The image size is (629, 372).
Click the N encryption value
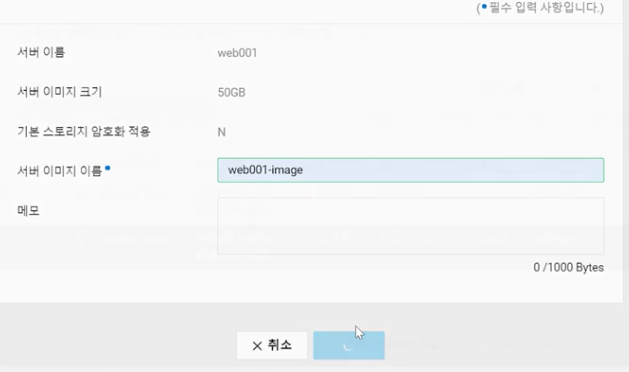coord(221,132)
